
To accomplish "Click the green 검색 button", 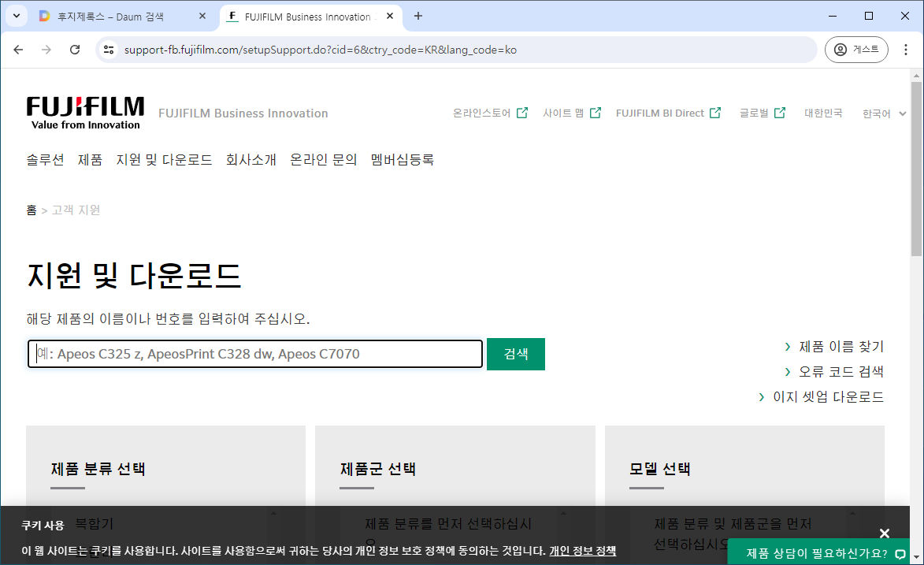I will 516,354.
